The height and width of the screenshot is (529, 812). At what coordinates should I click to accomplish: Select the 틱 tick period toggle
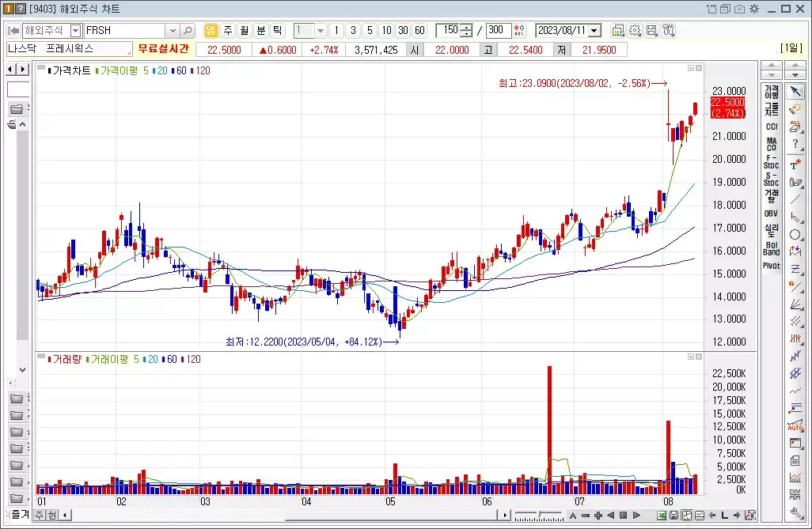[x=278, y=31]
